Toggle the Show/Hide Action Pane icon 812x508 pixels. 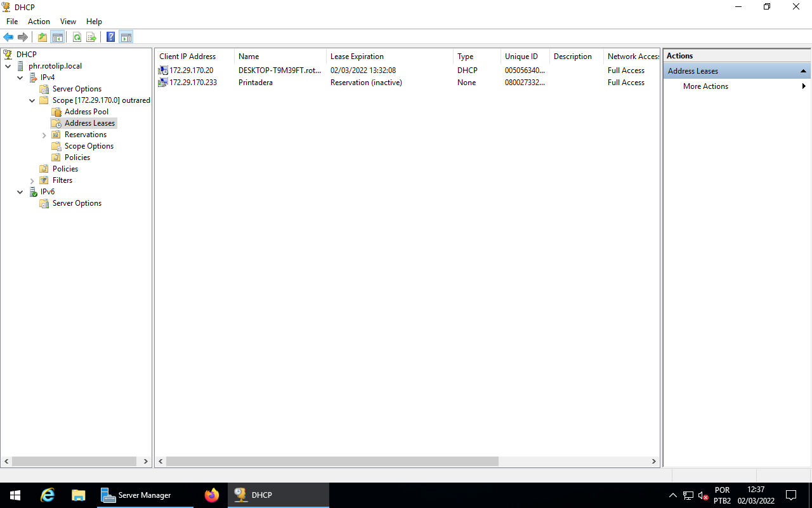(x=126, y=37)
